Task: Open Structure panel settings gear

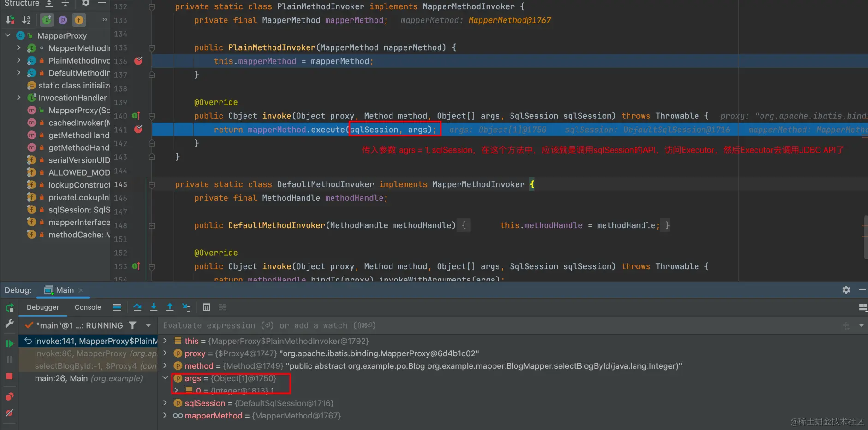Action: pyautogui.click(x=86, y=3)
